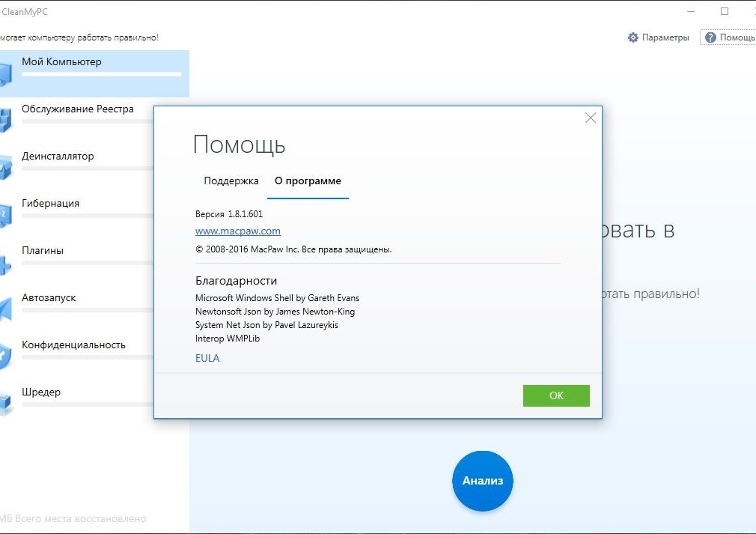Minimize the CleanMyPC window

tap(691, 11)
